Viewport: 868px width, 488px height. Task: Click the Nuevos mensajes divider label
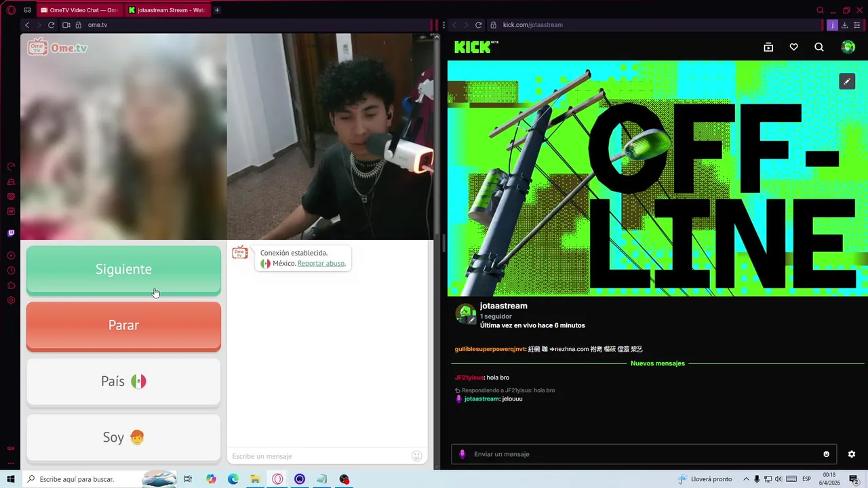[x=658, y=363]
